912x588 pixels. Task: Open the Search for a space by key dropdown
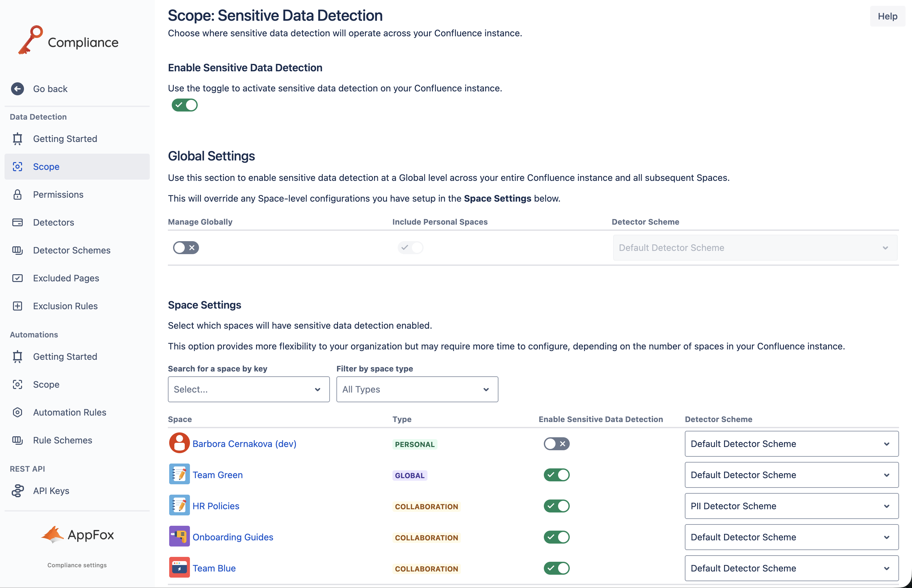click(x=249, y=389)
